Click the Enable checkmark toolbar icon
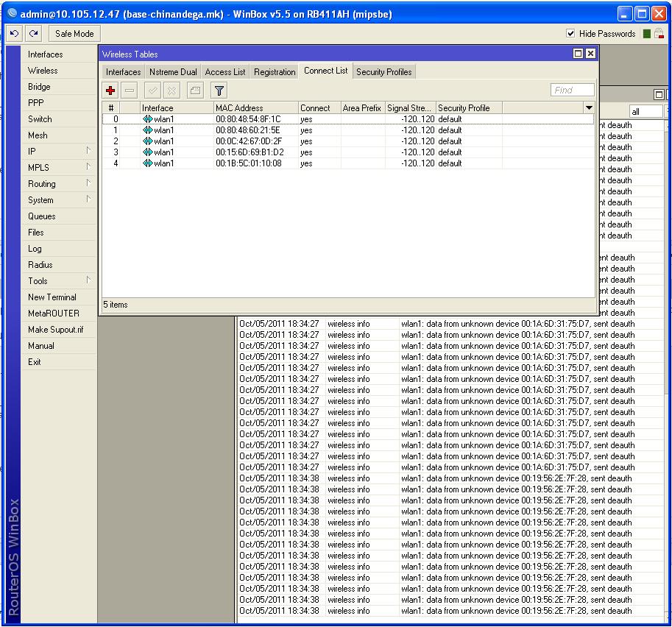Image resolution: width=672 pixels, height=627 pixels. coord(152,91)
